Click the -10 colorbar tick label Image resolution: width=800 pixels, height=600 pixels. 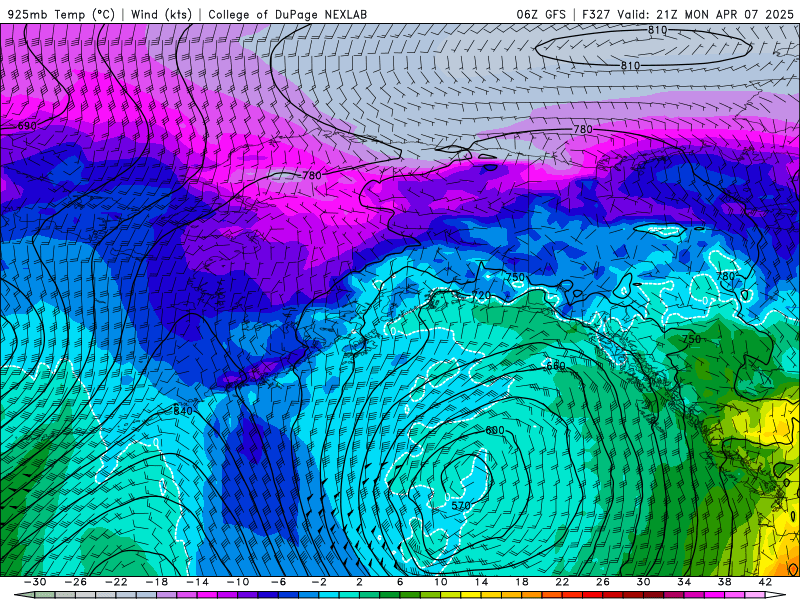[237, 582]
